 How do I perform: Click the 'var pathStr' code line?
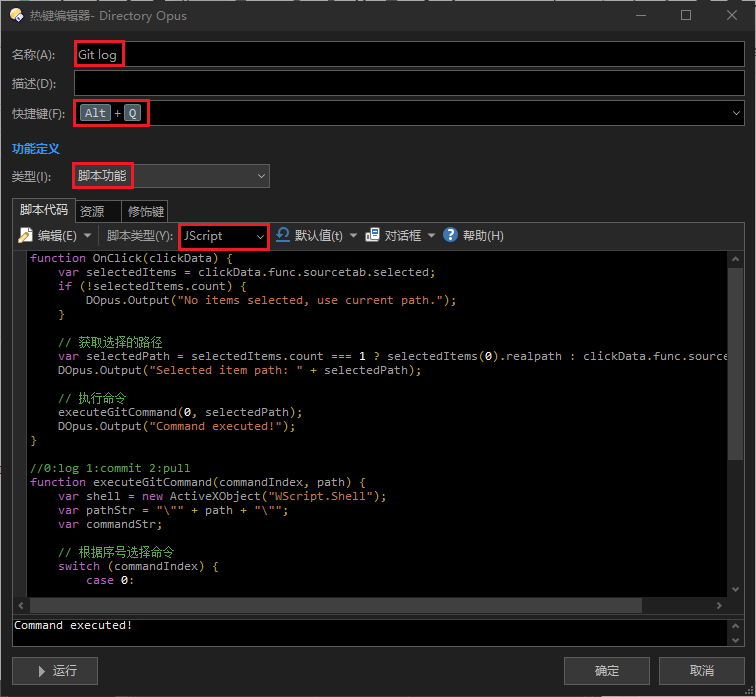(173, 510)
